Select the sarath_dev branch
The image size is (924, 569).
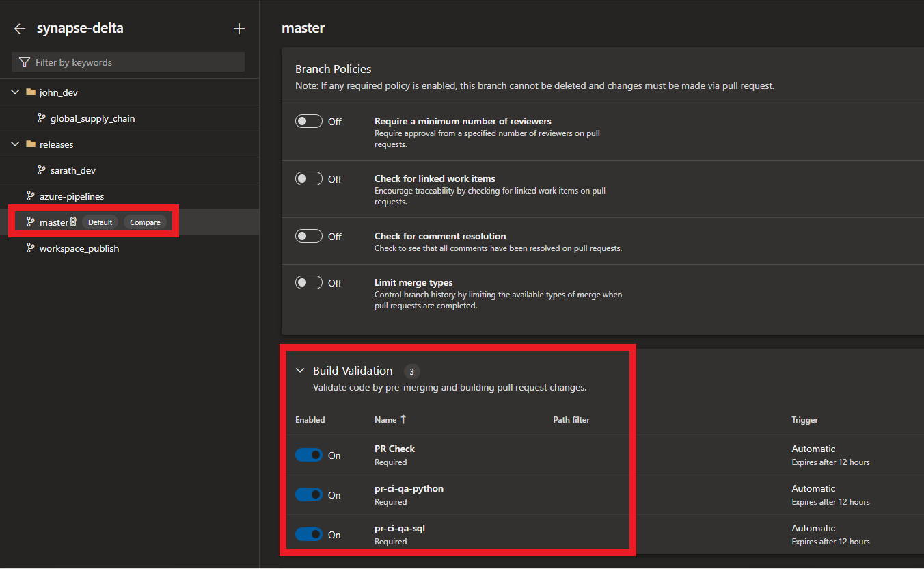(x=73, y=170)
